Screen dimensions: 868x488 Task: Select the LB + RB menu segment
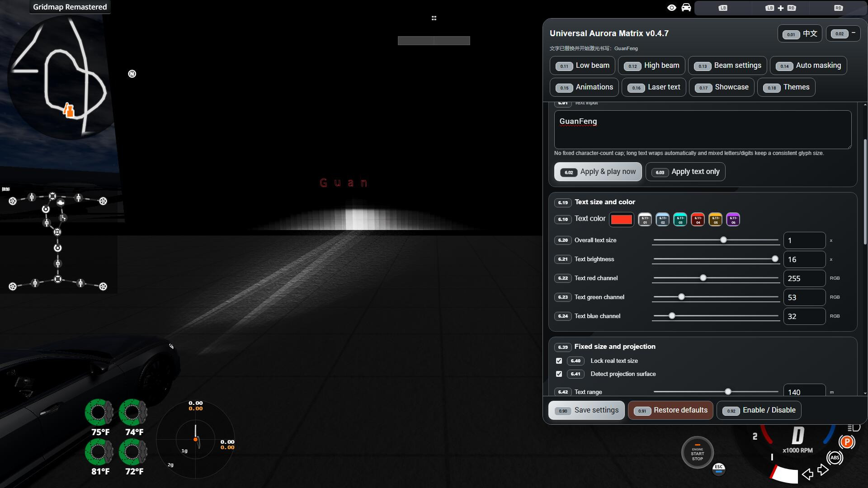point(780,8)
